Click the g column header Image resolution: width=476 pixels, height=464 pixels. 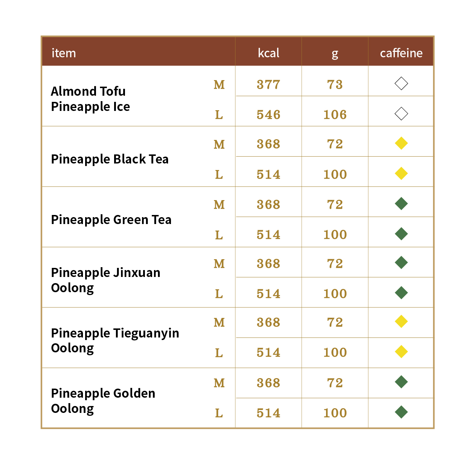tap(335, 54)
